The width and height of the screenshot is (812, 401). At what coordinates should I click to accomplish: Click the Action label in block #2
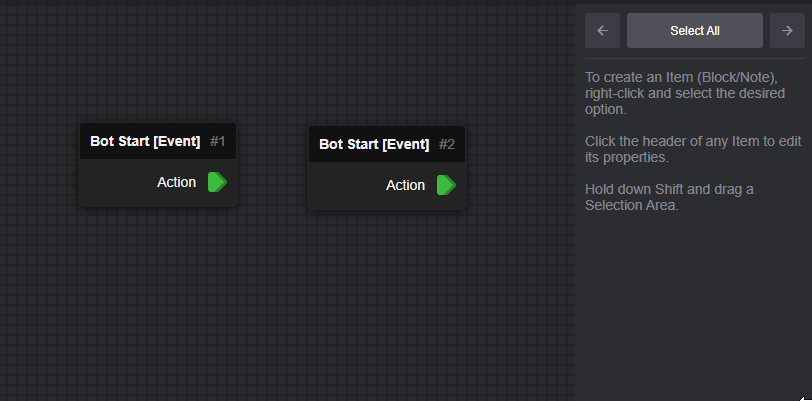(405, 185)
